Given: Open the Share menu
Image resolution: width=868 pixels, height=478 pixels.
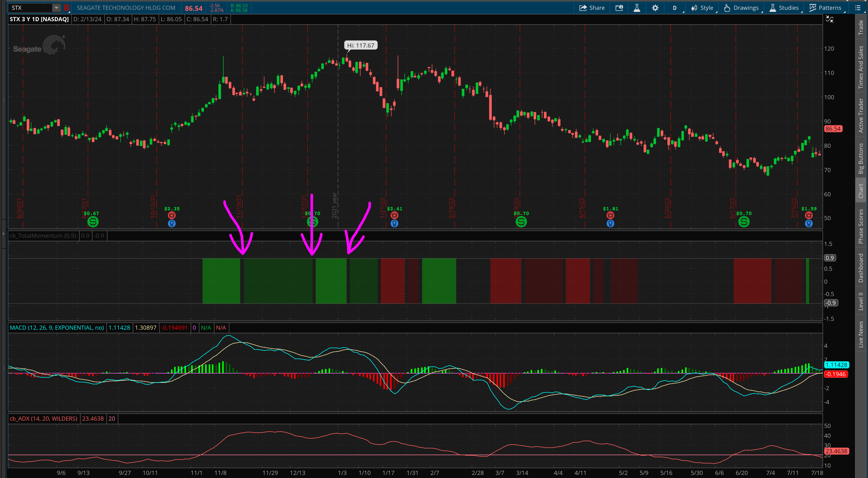Looking at the screenshot, I should (592, 8).
